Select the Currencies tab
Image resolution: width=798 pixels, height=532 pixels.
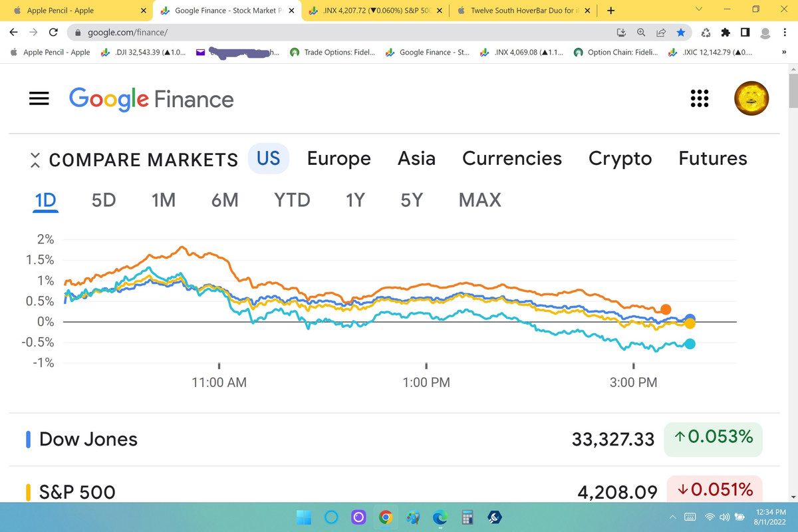point(512,158)
